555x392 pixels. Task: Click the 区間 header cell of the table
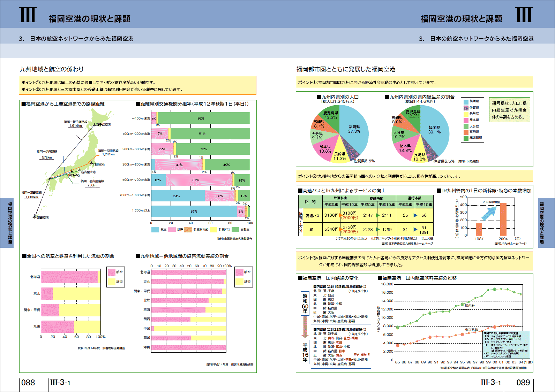tap(310, 201)
